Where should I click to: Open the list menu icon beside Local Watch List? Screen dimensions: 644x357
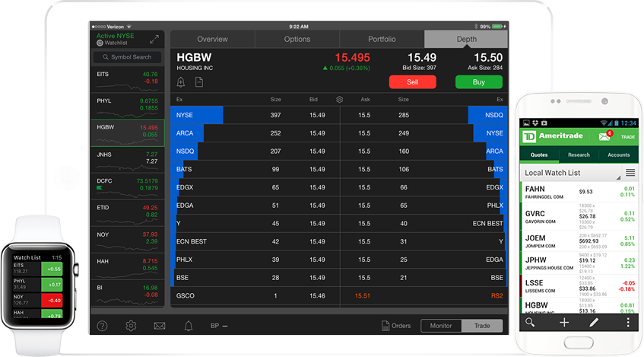[x=630, y=173]
